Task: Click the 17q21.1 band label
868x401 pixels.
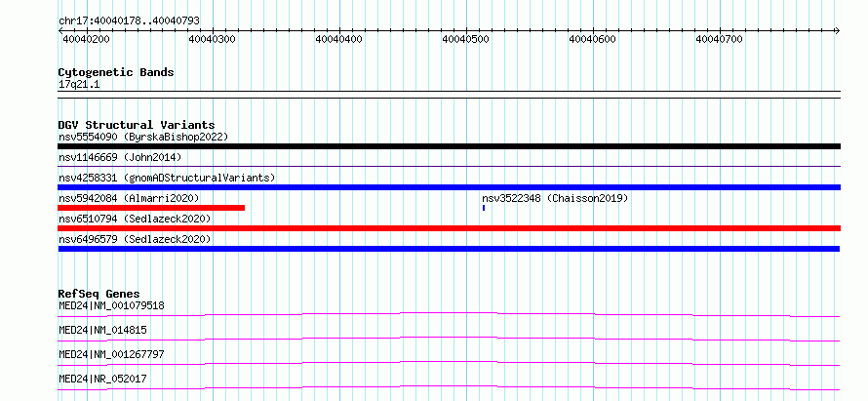Action: (79, 85)
